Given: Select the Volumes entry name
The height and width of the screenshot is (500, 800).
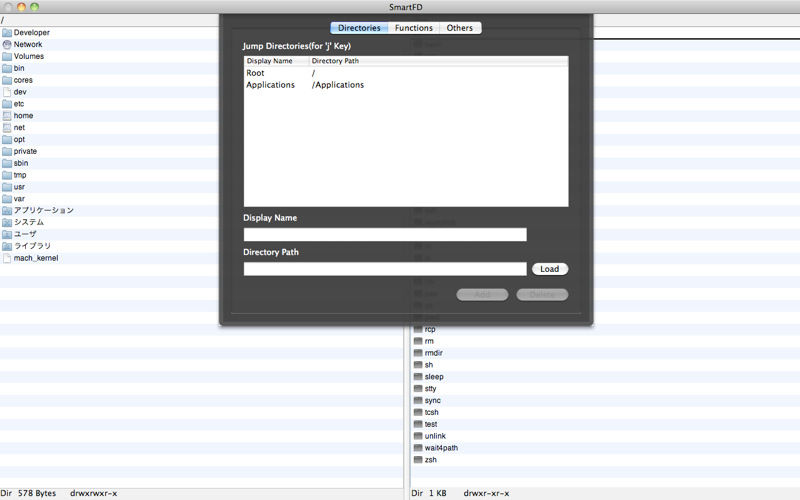Looking at the screenshot, I should [29, 56].
